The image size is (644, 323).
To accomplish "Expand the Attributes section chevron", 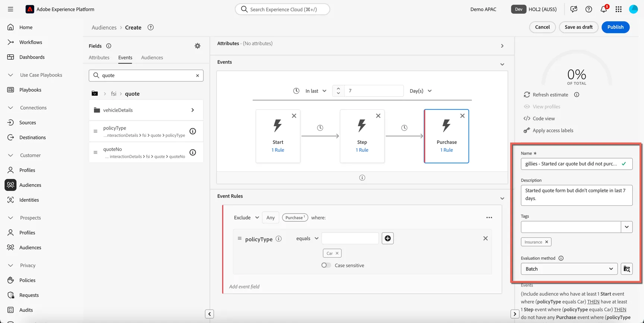I will pos(502,46).
